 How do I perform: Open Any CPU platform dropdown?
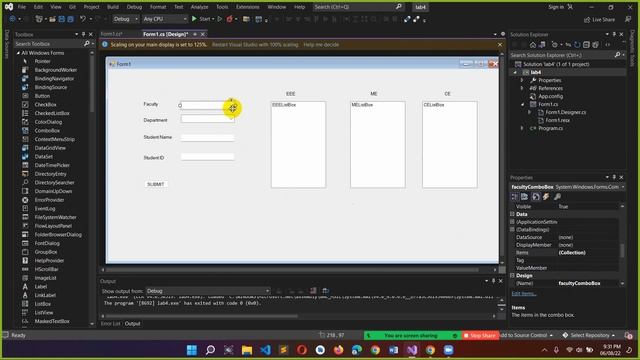(x=165, y=19)
